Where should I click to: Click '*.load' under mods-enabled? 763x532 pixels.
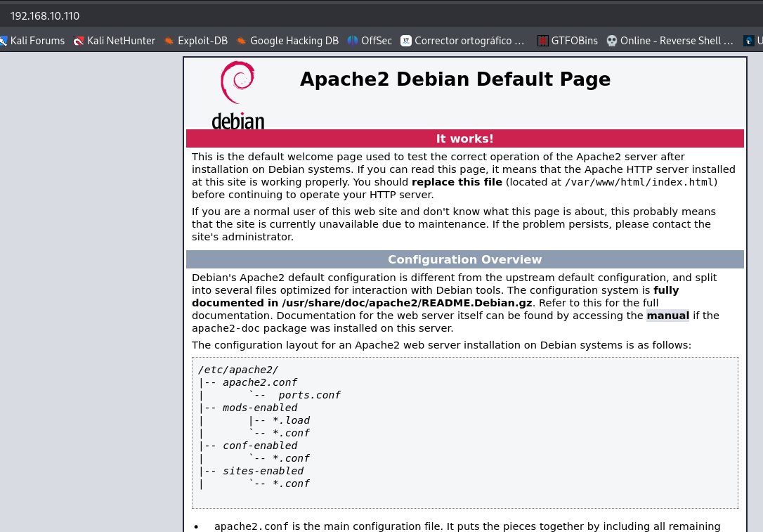(x=291, y=420)
